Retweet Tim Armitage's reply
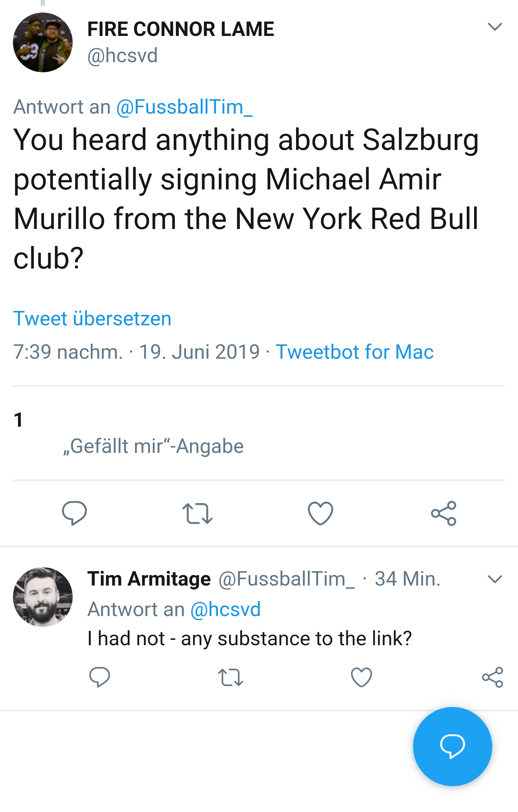 click(231, 677)
